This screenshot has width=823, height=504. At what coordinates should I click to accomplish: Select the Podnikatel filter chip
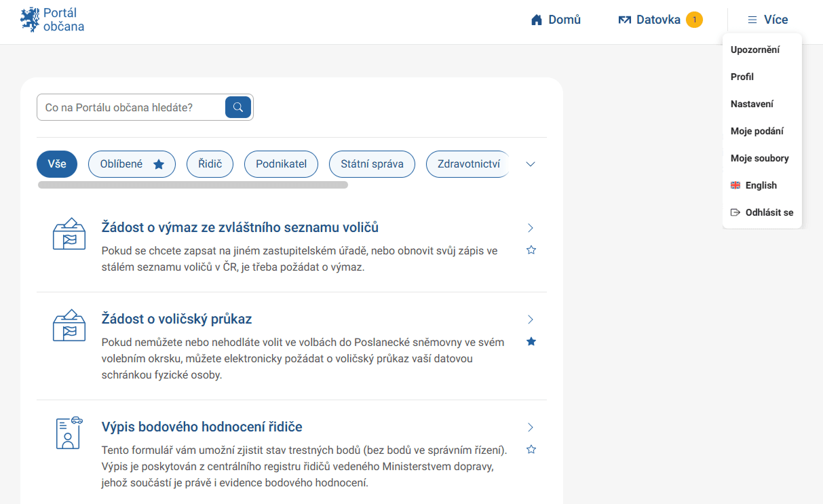(281, 163)
